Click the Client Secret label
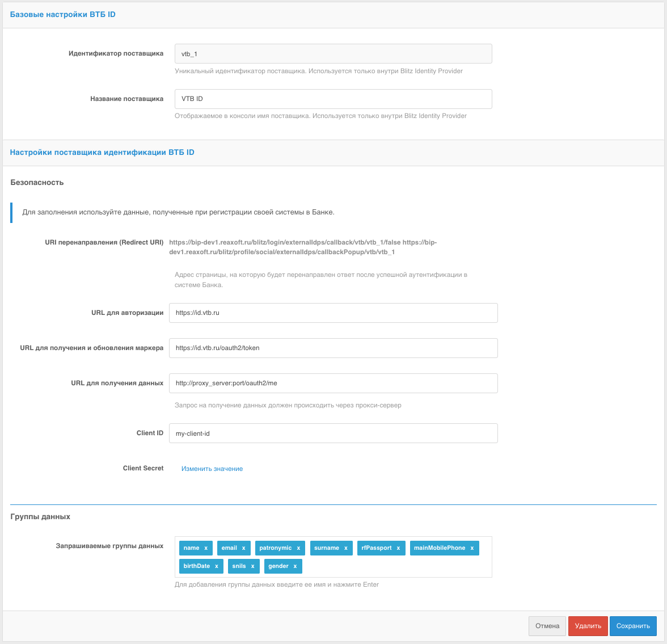Screen dimensions: 667x644 pyautogui.click(x=143, y=468)
